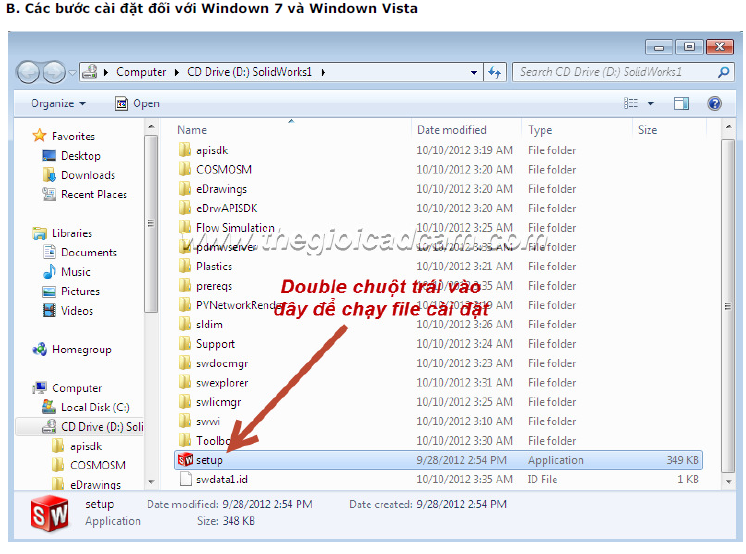Select the swlicmgr folder icon
Image resolution: width=746 pixels, height=554 pixels.
coord(185,402)
